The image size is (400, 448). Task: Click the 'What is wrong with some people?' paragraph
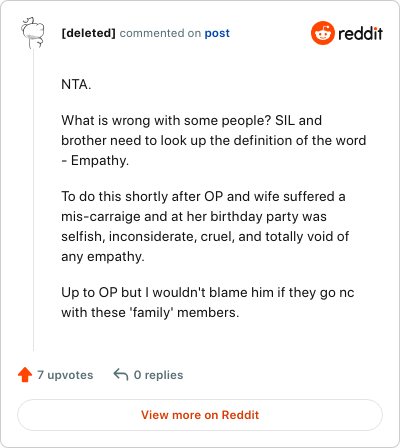(213, 140)
